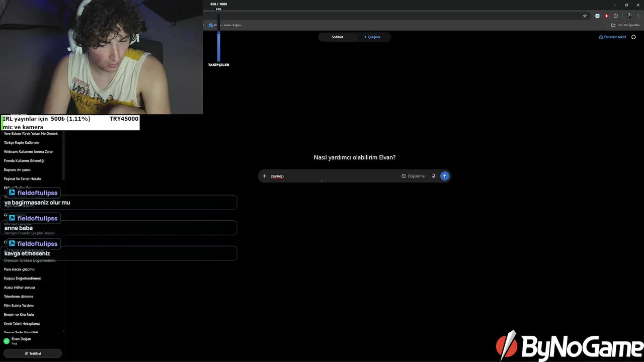This screenshot has width=644, height=362.
Task: Open the "Türkçe Rapte Kullanımı" chat
Action: tap(22, 143)
